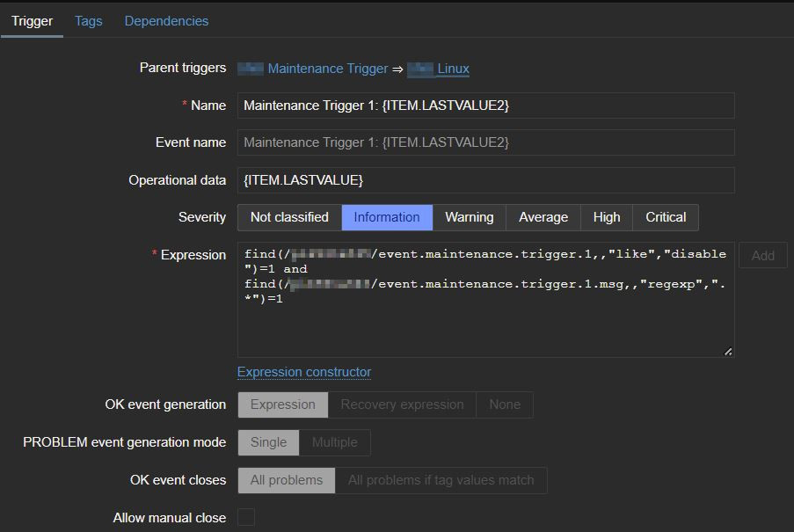Select the Trigger tab
Screen dimensions: 794x532
pos(32,21)
